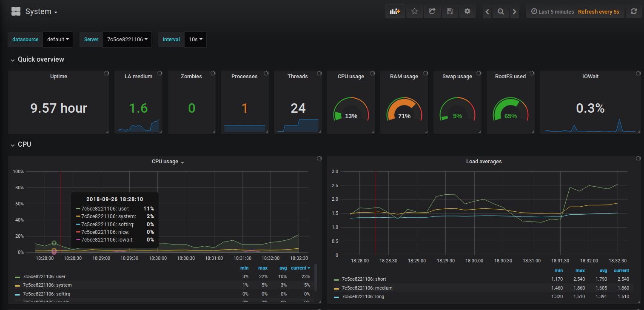Click the Add panel icon
Screen dimensions: 644x310
pos(395,11)
